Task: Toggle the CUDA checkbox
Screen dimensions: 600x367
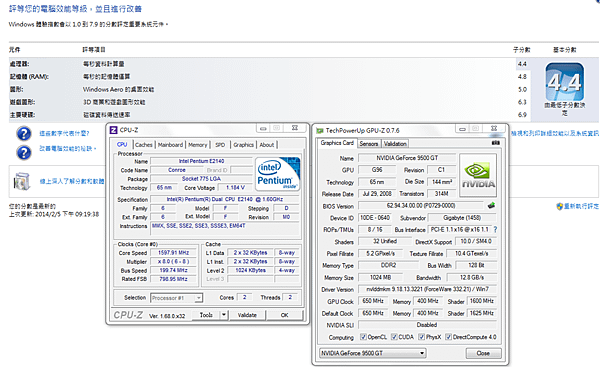Action: pyautogui.click(x=394, y=337)
